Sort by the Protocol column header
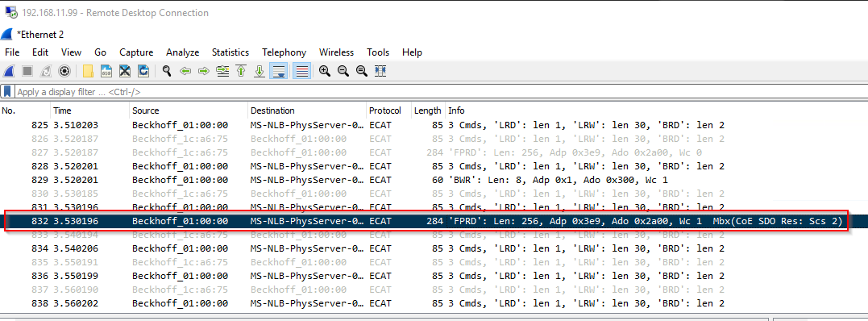 pos(388,110)
